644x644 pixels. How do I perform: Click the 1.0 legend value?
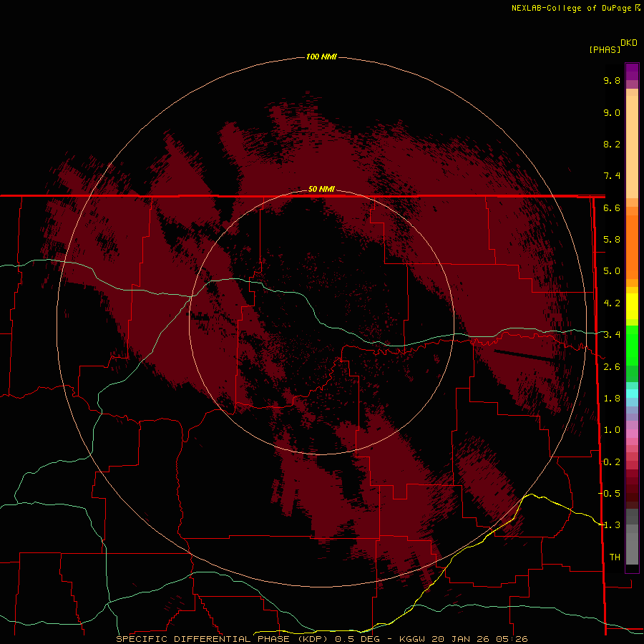tap(612, 430)
